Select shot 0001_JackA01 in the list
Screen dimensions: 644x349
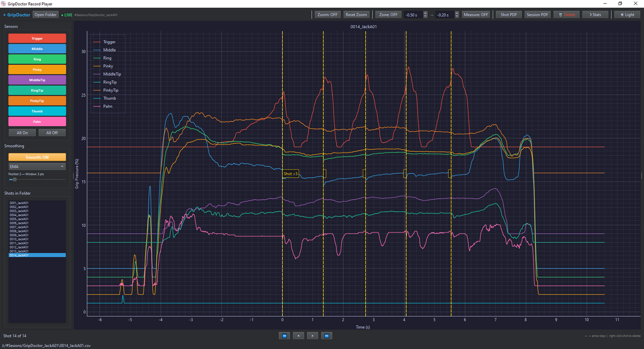point(37,203)
